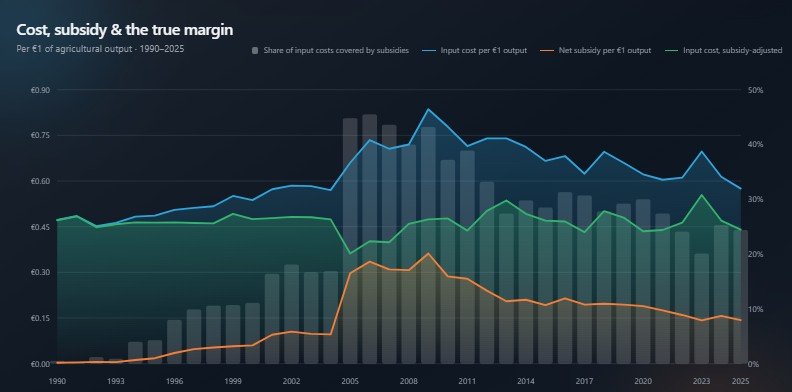Click the €0.60 left axis label
The height and width of the screenshot is (392, 792).
pyautogui.click(x=40, y=181)
